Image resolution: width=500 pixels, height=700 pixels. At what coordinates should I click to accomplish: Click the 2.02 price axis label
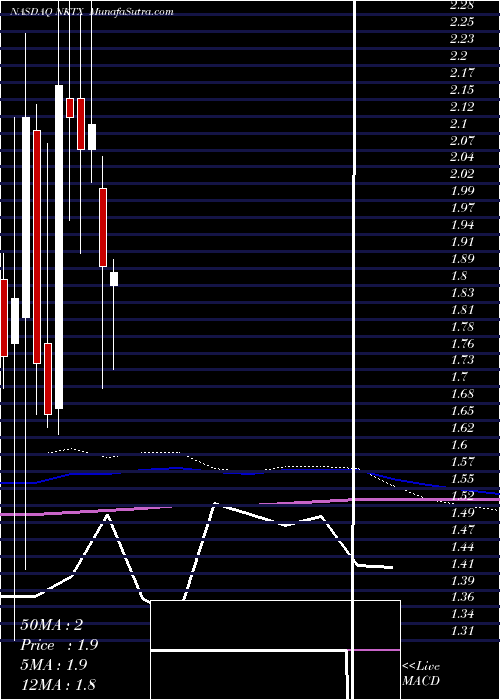[x=462, y=174]
